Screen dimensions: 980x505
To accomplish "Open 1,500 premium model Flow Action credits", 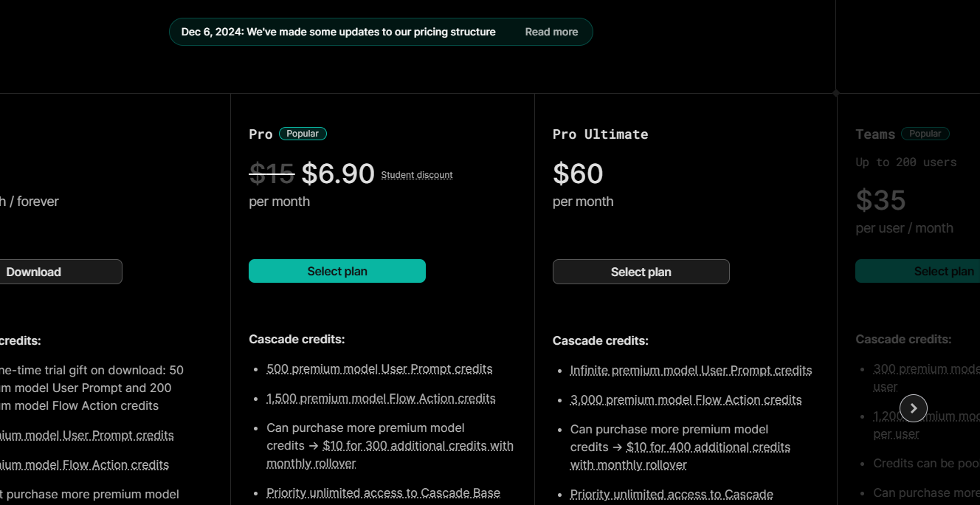I will pyautogui.click(x=381, y=399).
